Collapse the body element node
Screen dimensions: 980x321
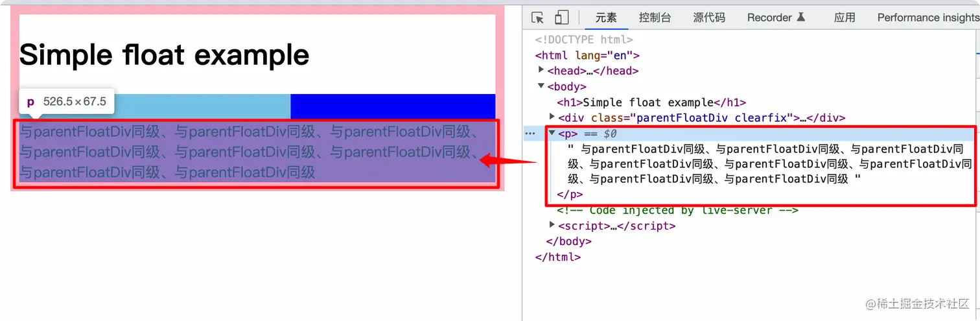coord(542,86)
